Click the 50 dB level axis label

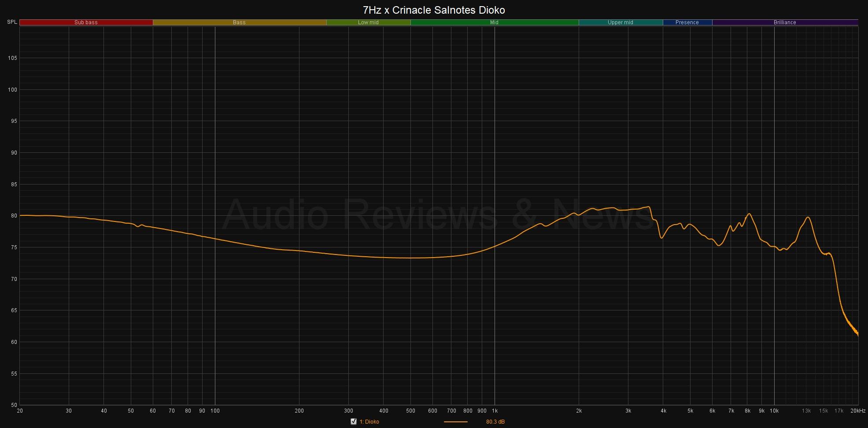click(14, 405)
